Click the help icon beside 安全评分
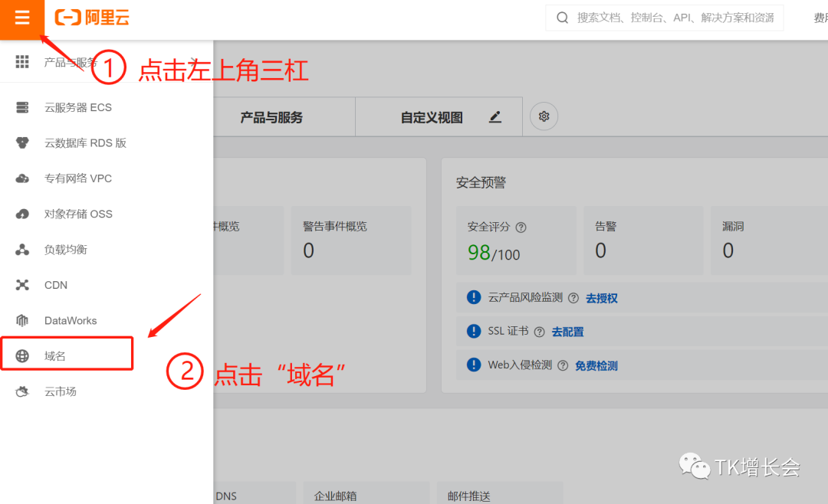Screen dimensions: 828x504 tap(523, 225)
